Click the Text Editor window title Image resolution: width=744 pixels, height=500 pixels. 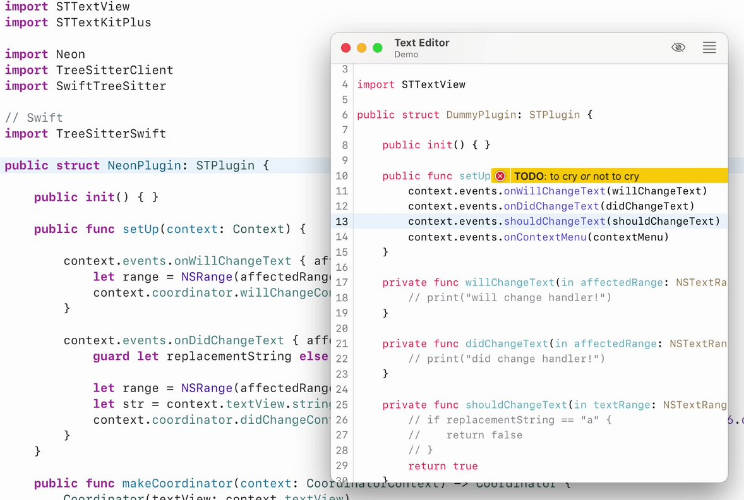(421, 43)
